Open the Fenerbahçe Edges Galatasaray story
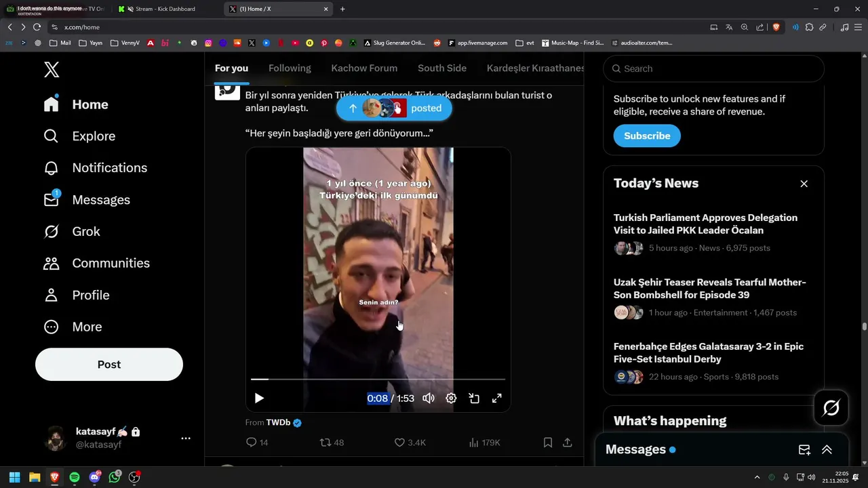 pyautogui.click(x=713, y=361)
